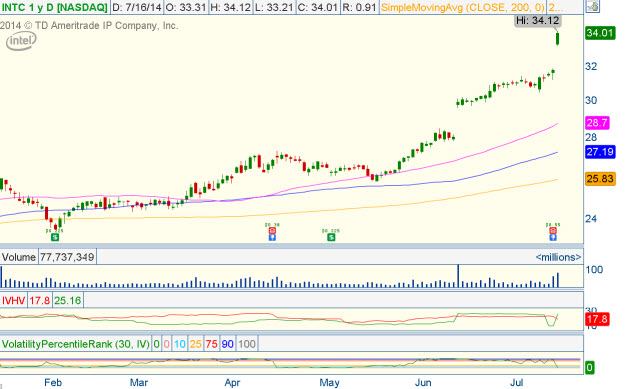
Task: Click the 100 tick on the volume axis
Action: (594, 270)
